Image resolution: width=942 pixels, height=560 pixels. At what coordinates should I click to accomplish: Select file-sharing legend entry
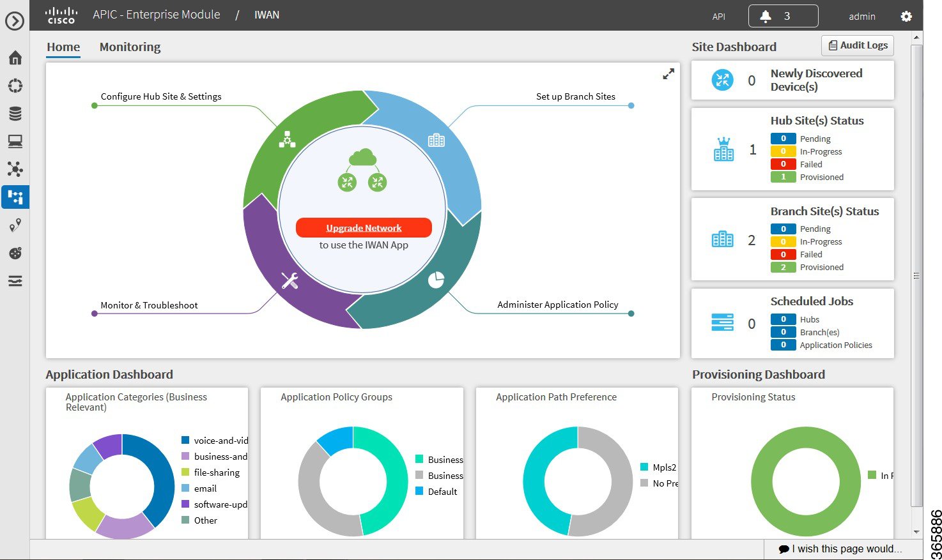coord(211,473)
